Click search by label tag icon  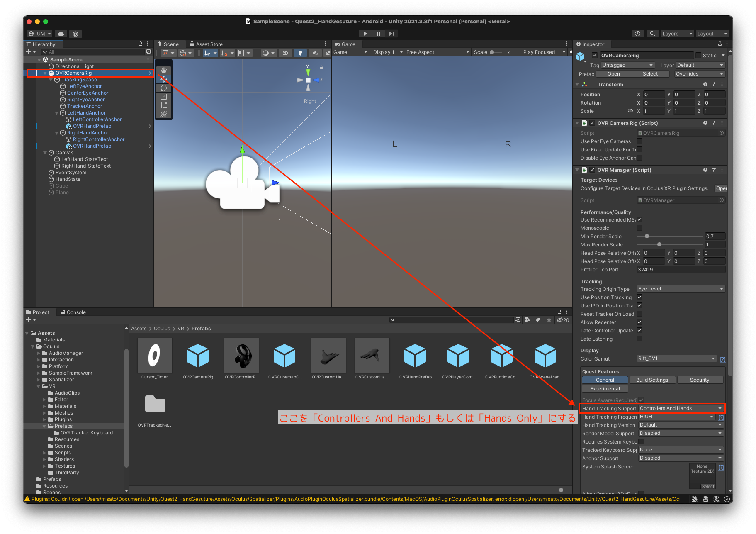pos(538,320)
